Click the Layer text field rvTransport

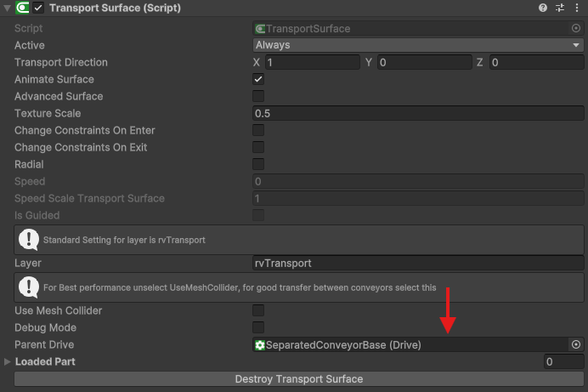point(418,263)
